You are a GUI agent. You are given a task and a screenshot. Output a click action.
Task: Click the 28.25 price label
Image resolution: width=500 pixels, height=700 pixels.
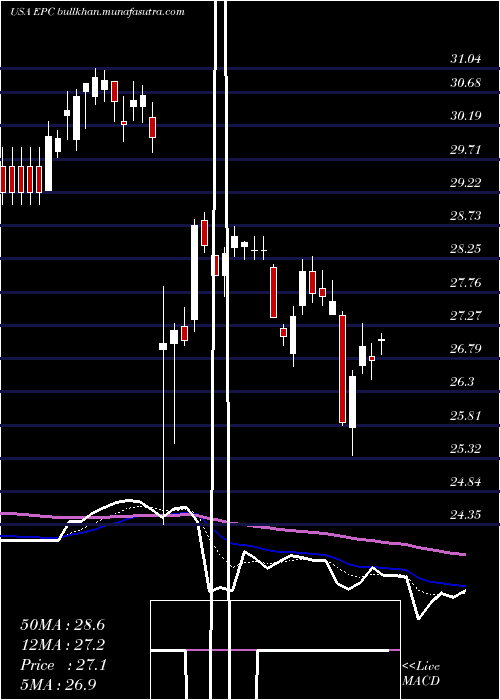coord(466,249)
